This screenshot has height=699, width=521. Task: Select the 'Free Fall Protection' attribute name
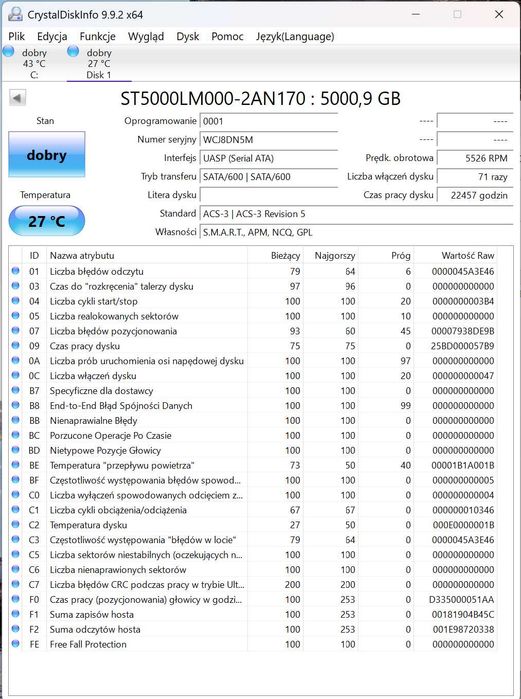coord(88,644)
